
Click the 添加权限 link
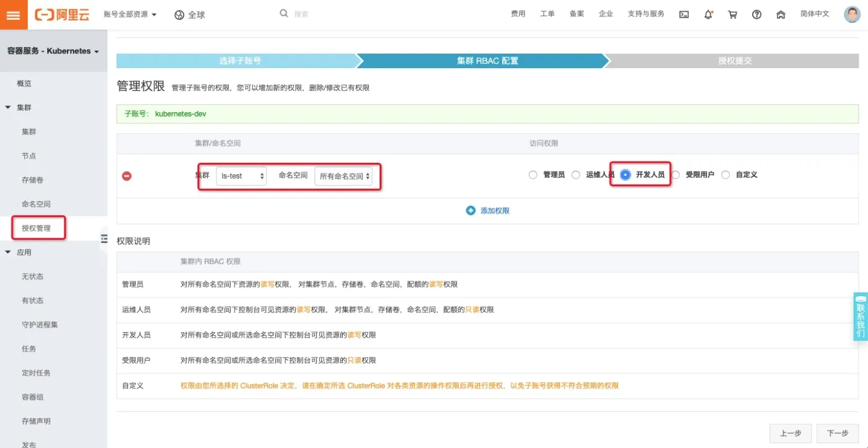(x=495, y=211)
